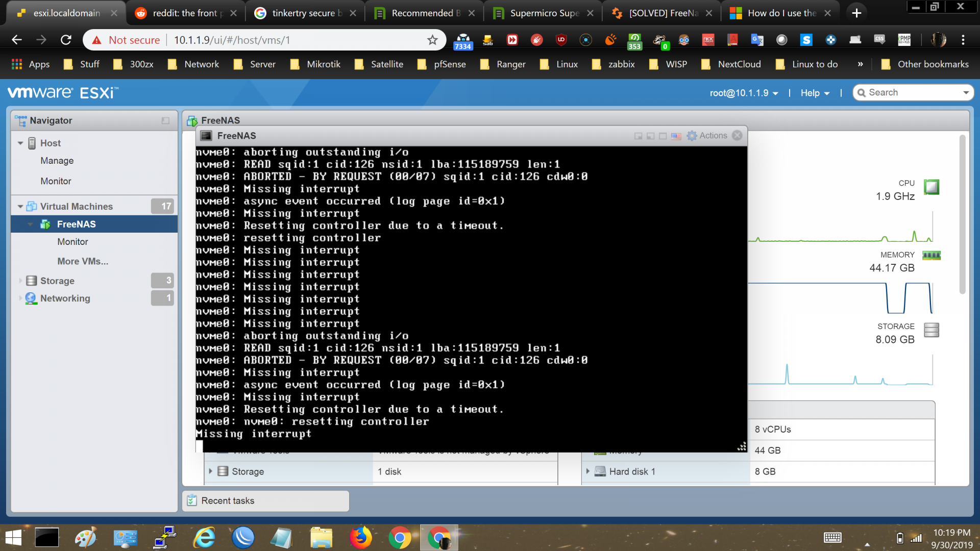Open the Search field dropdown arrow
The image size is (980, 551).
[x=966, y=93]
